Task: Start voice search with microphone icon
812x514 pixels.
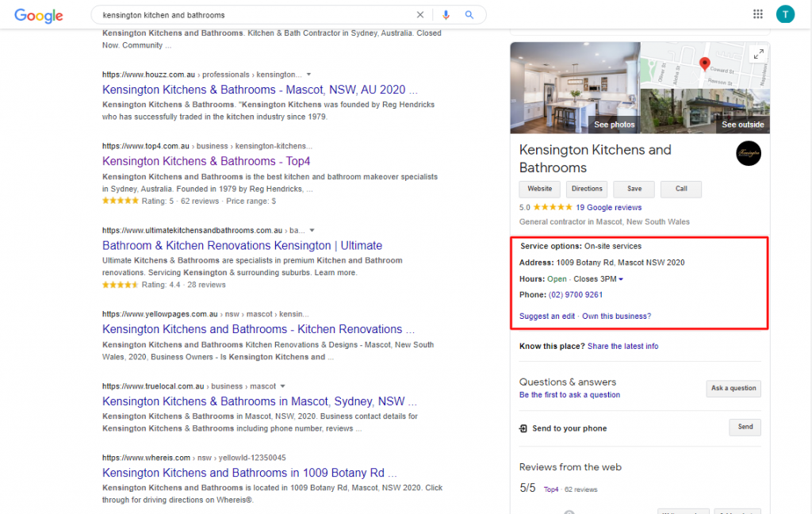Action: click(446, 15)
